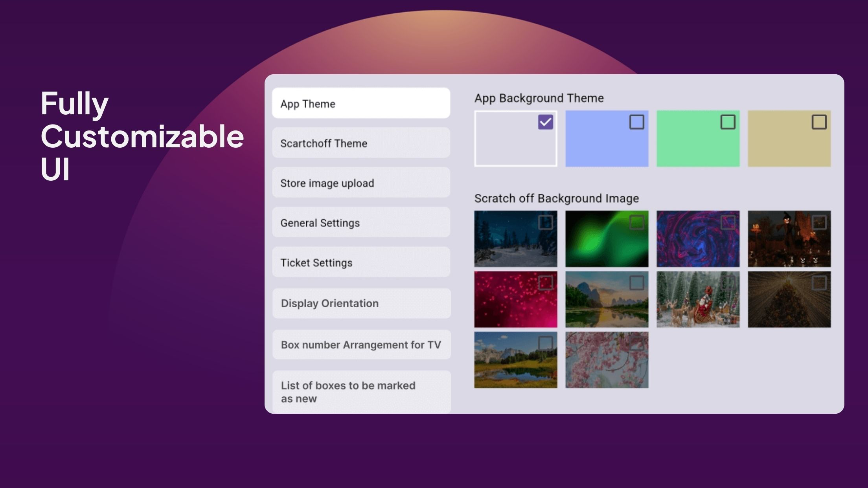Pick the blue app background swatch
This screenshot has height=488, width=868.
[607, 138]
